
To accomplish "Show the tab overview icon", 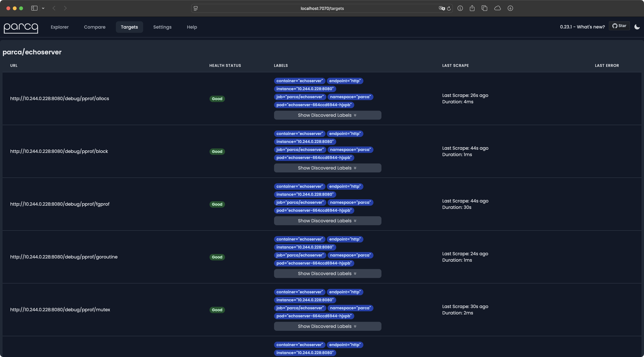I will click(484, 8).
